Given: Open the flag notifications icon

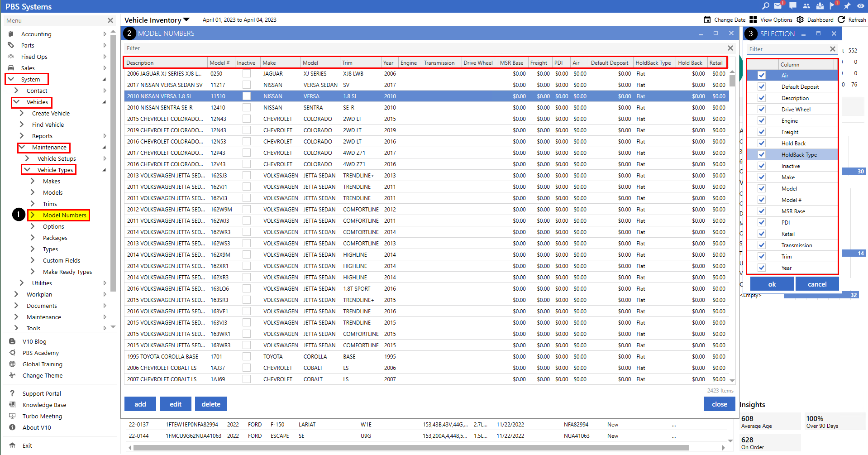Looking at the screenshot, I should 833,6.
